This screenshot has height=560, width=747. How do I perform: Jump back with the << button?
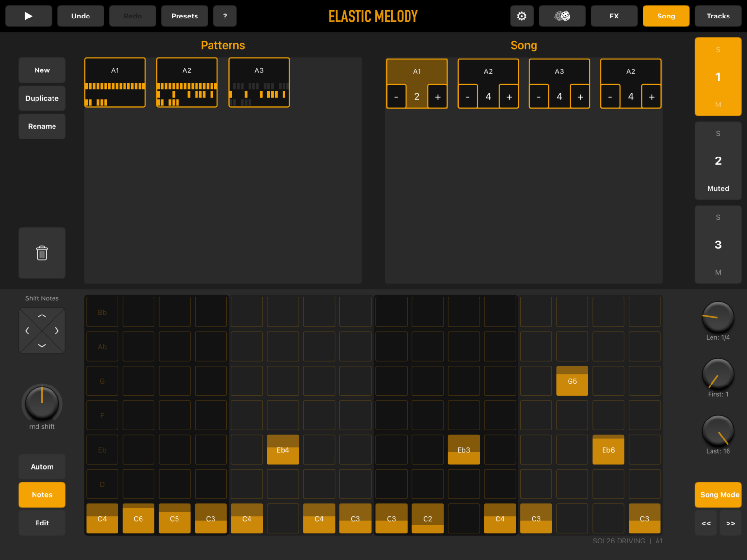point(706,523)
